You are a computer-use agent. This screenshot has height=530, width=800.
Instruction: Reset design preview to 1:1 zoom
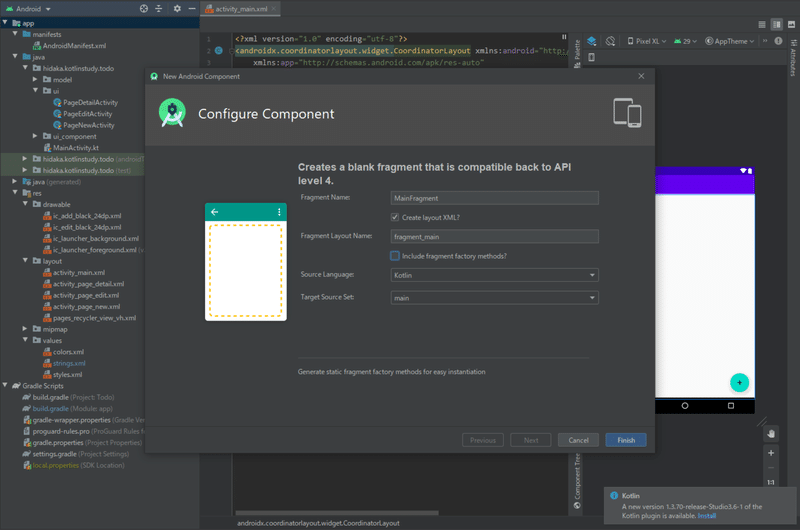(771, 482)
